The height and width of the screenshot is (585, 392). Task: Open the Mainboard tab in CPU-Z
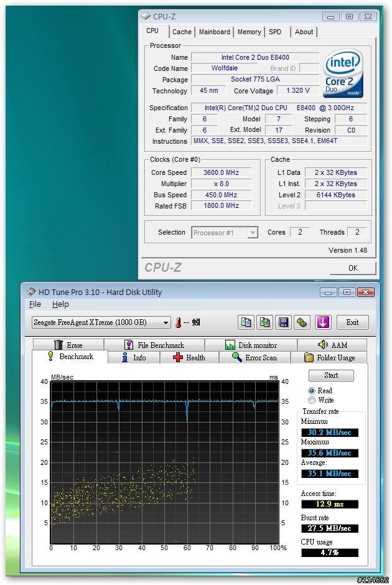click(215, 32)
